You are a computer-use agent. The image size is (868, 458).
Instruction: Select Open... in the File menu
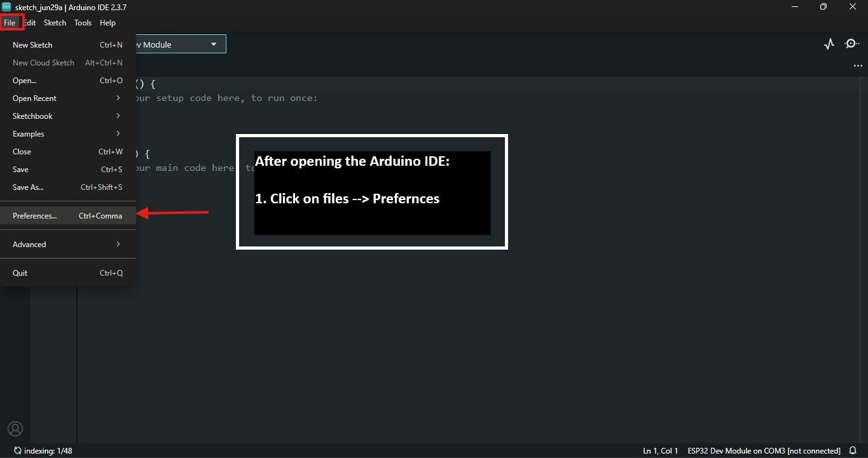click(67, 81)
